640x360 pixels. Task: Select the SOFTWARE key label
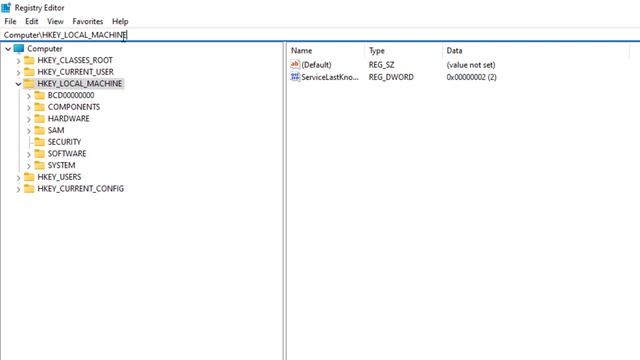click(67, 153)
